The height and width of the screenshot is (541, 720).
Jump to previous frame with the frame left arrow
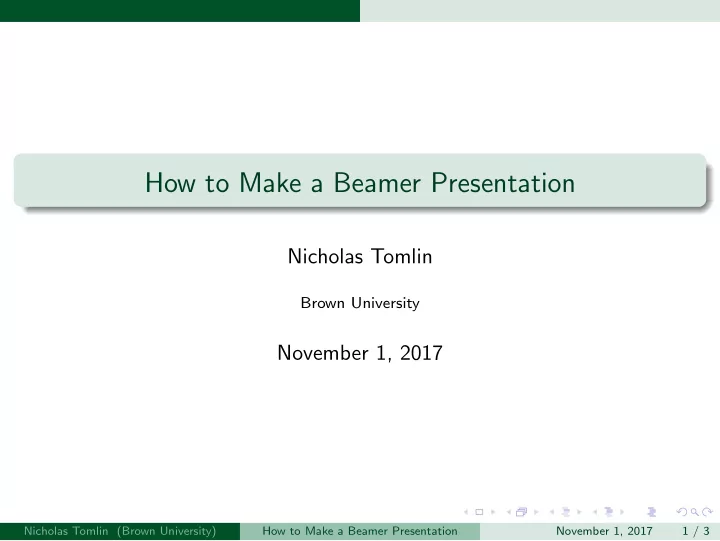point(509,512)
